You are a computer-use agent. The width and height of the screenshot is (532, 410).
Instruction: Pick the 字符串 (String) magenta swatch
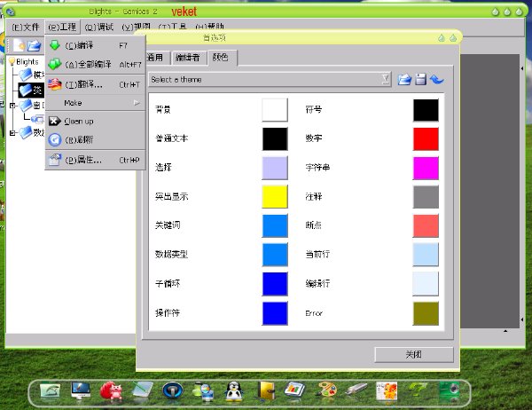(426, 168)
